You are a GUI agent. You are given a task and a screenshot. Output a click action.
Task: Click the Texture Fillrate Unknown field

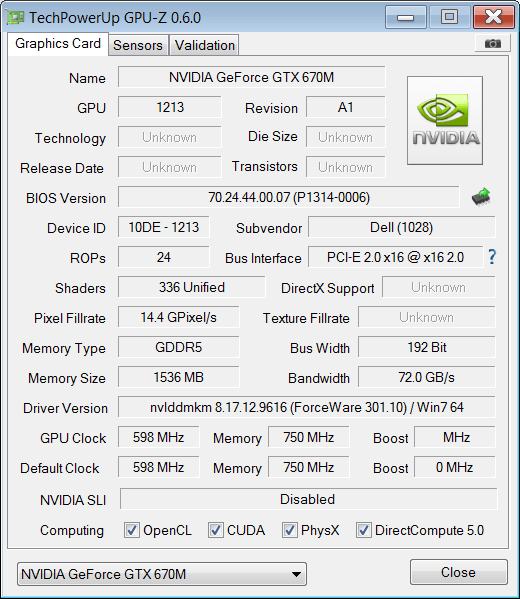point(427,317)
